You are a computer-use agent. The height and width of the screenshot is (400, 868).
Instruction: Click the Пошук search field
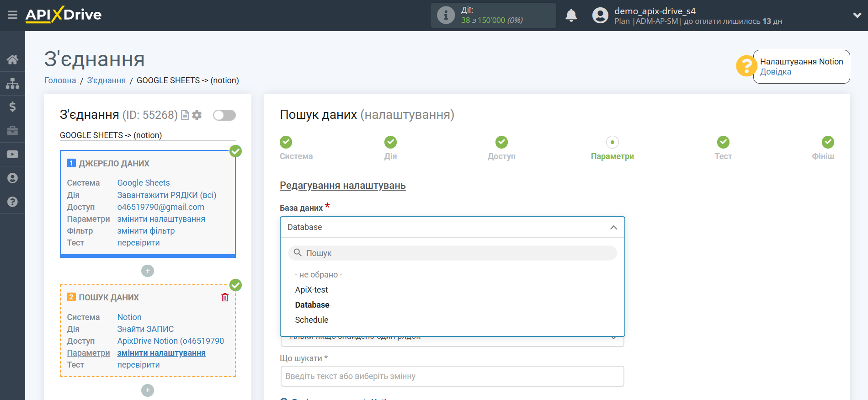pyautogui.click(x=453, y=253)
